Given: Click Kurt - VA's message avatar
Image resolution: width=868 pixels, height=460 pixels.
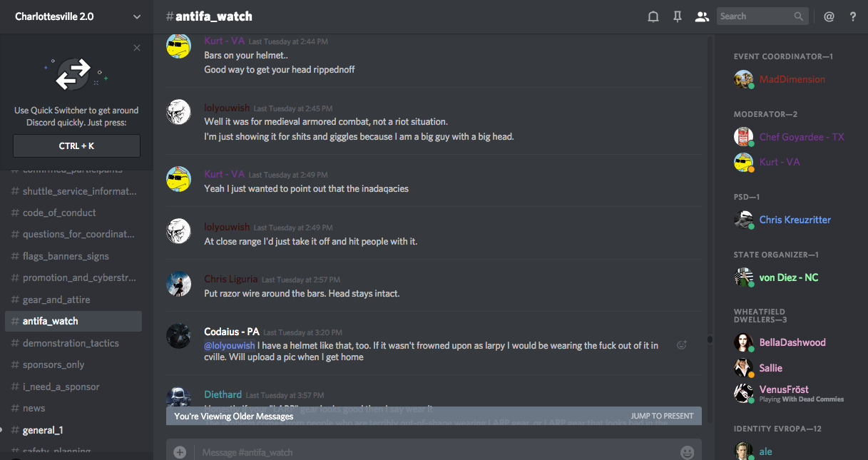Looking at the screenshot, I should (178, 47).
